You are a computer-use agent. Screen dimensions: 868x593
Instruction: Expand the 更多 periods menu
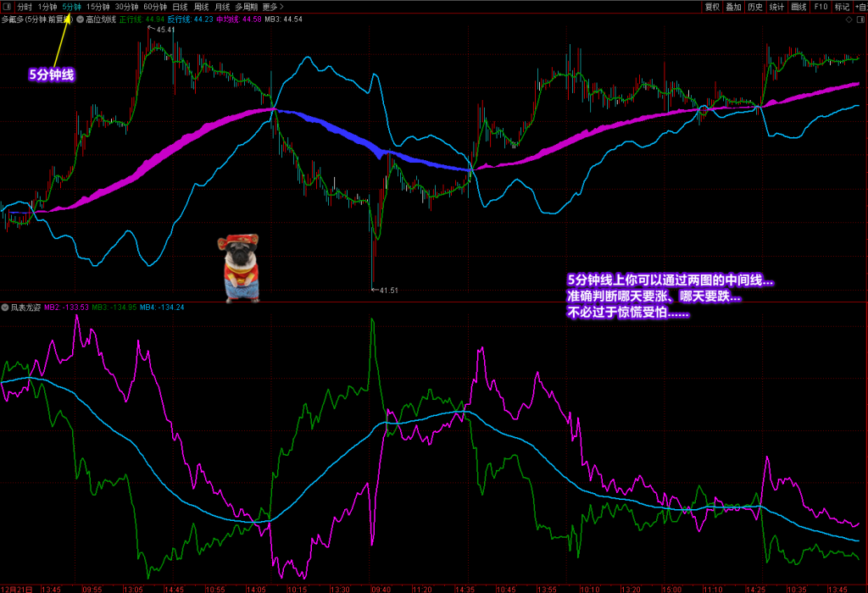[x=273, y=7]
